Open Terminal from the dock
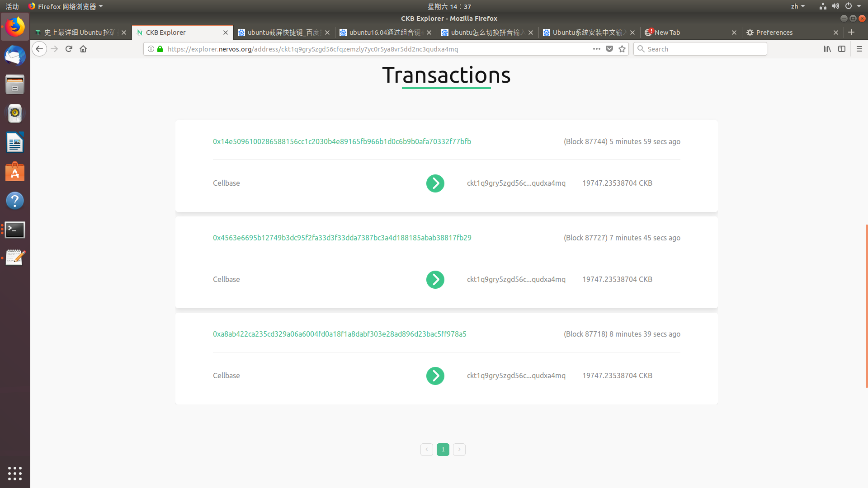This screenshot has height=488, width=868. pos(15,230)
